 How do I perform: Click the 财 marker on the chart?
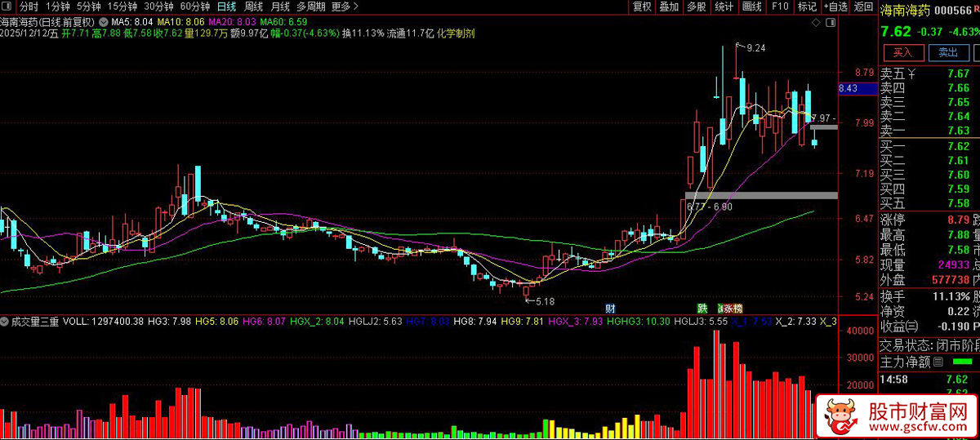point(609,309)
